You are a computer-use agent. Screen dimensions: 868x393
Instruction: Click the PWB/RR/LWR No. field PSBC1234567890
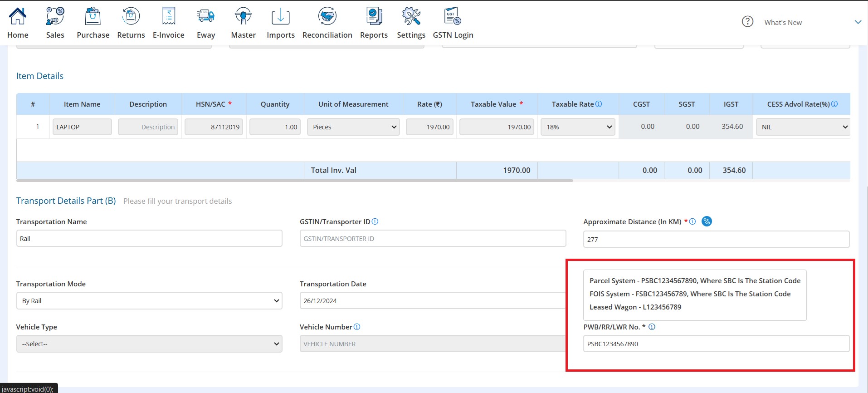716,344
